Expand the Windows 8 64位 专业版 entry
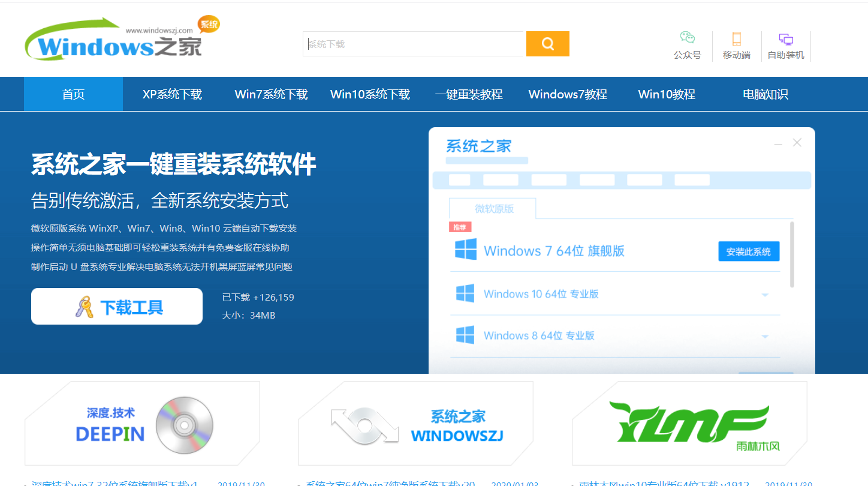Viewport: 868px width, 486px height. click(x=765, y=335)
